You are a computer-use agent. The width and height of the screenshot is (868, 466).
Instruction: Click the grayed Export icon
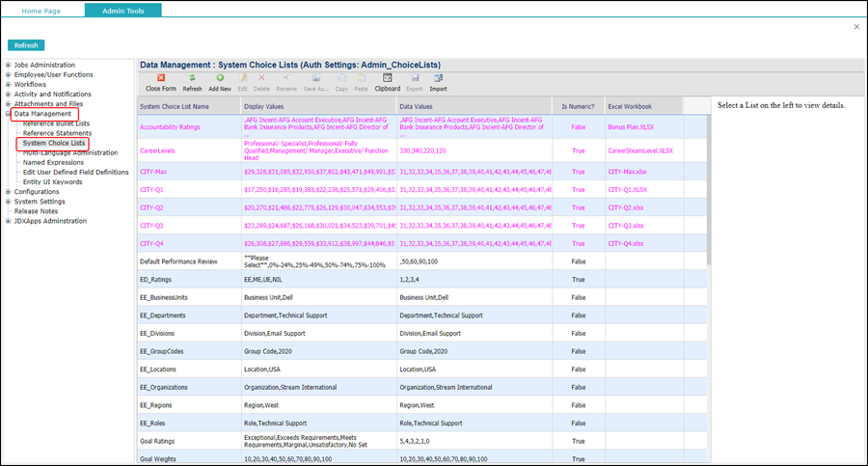click(x=415, y=78)
